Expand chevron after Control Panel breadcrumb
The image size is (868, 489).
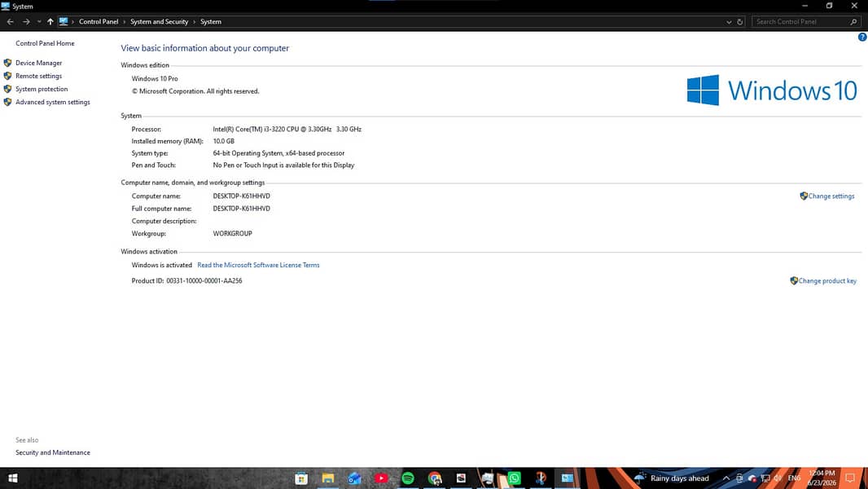[125, 22]
